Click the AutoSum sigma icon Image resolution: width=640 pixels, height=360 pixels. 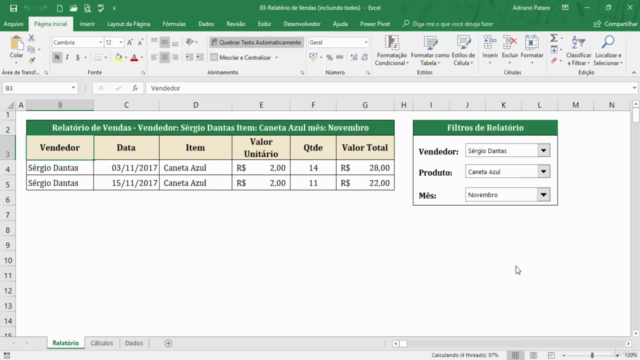click(554, 38)
